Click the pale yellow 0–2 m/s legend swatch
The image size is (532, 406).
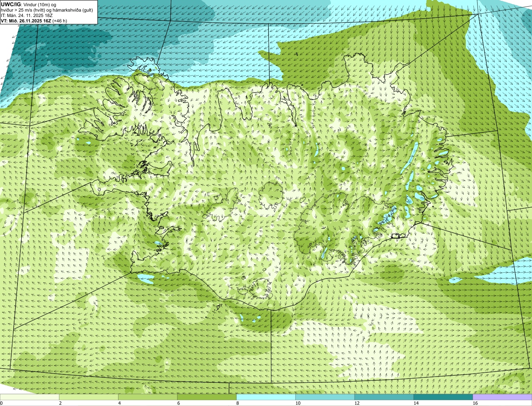(30, 397)
